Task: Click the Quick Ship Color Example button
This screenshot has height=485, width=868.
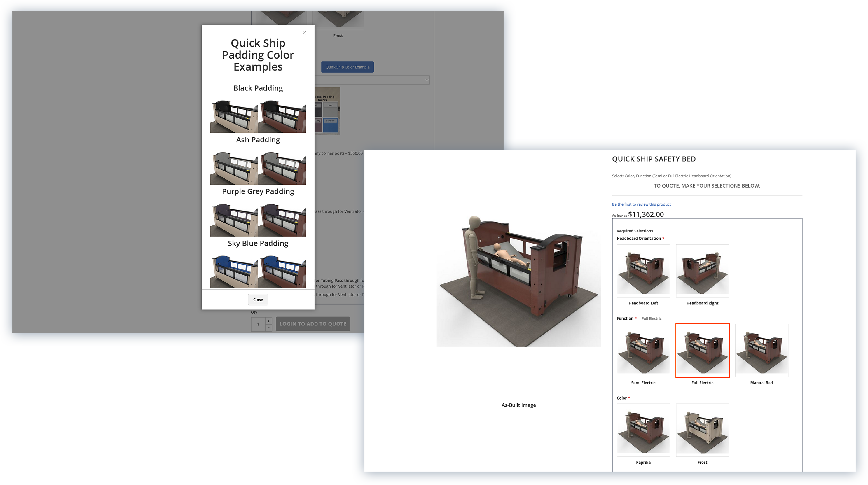Action: [x=347, y=67]
